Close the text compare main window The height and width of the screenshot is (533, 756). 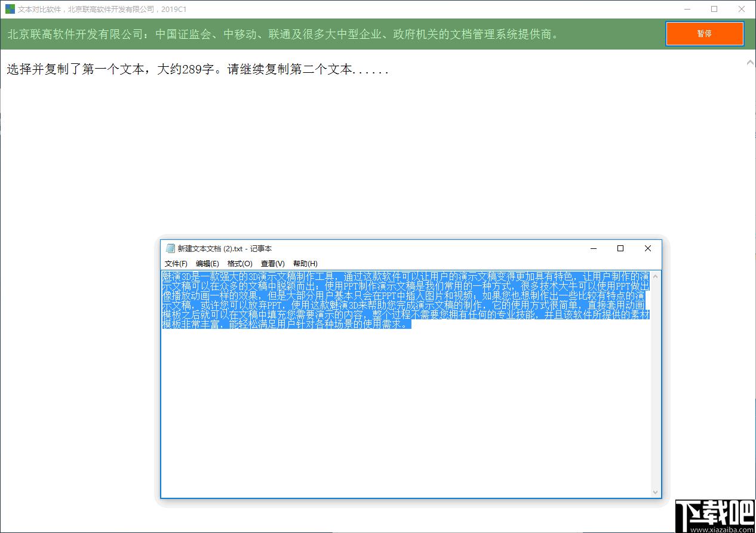(x=742, y=9)
